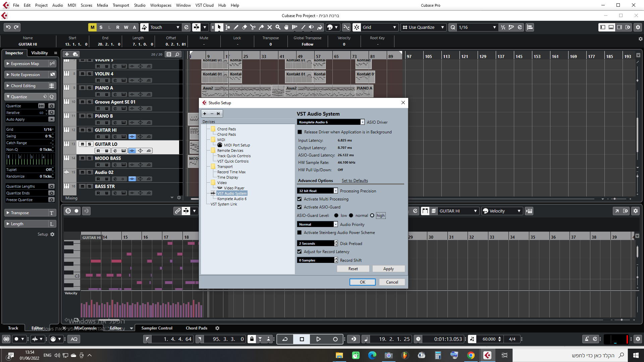
Task: Click the Apply button
Action: [388, 269]
